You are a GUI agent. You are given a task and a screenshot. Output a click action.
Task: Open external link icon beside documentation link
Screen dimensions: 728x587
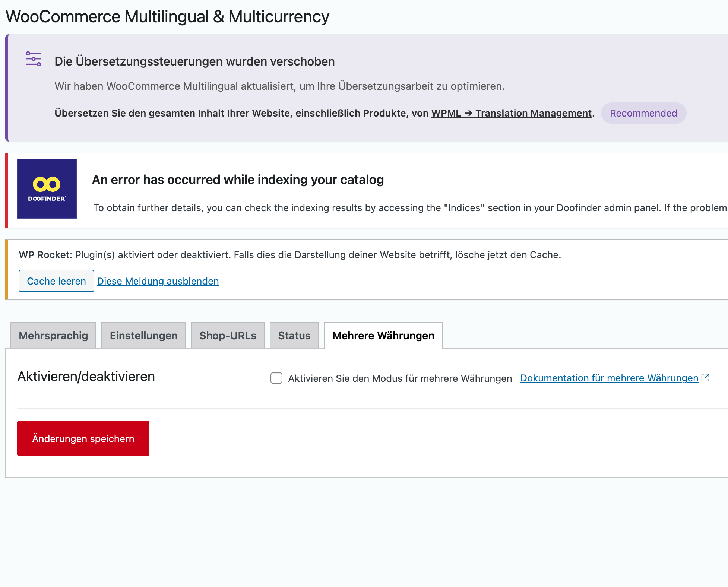[x=705, y=378]
